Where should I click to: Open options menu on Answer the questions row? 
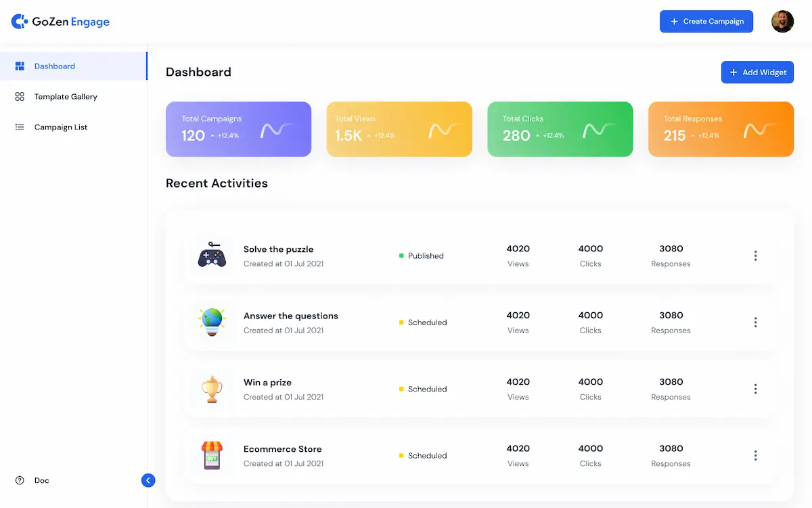point(755,322)
